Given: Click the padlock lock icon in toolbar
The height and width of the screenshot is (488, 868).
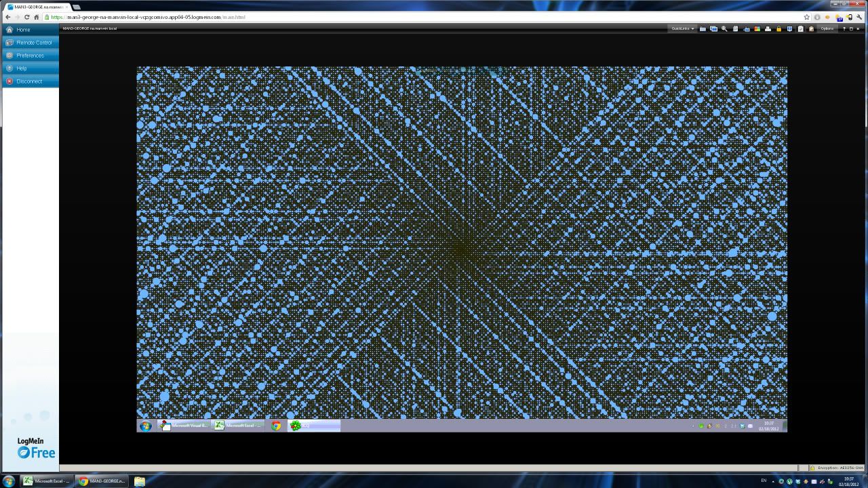Looking at the screenshot, I should click(x=778, y=28).
